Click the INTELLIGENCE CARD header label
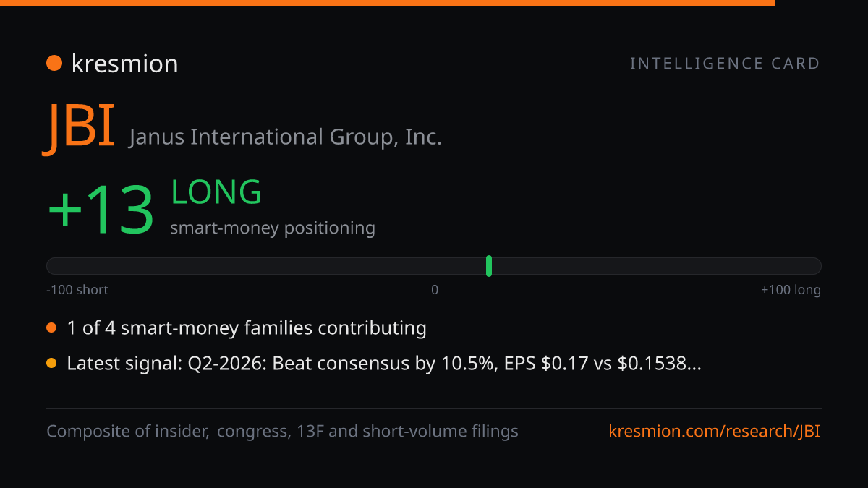This screenshot has height=488, width=868. coord(725,64)
